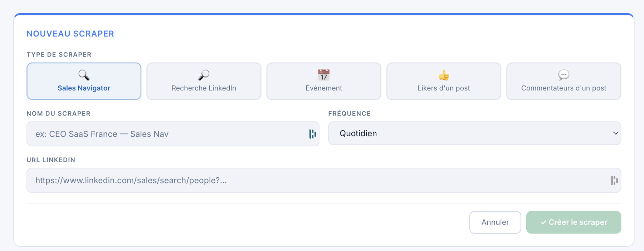Cancel with the Annuler button
644x251 pixels.
(495, 222)
